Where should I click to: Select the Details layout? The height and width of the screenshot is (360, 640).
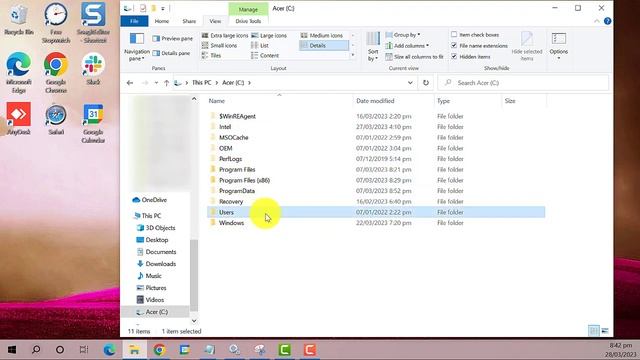coord(324,45)
